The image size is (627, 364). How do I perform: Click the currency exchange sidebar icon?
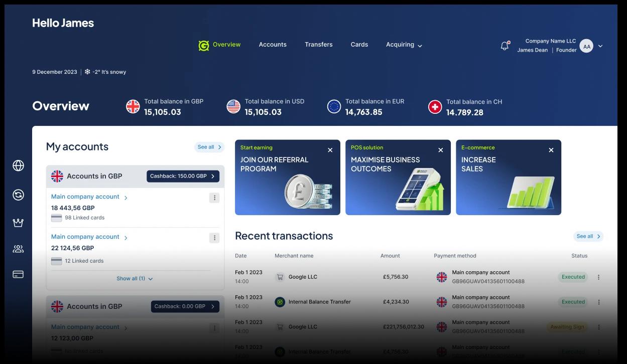pos(18,195)
